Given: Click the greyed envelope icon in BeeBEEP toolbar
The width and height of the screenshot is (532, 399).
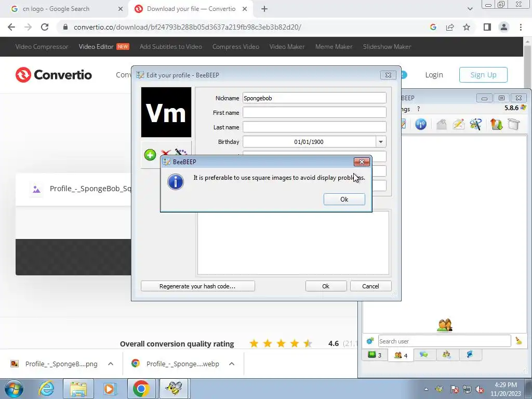Looking at the screenshot, I should click(442, 124).
